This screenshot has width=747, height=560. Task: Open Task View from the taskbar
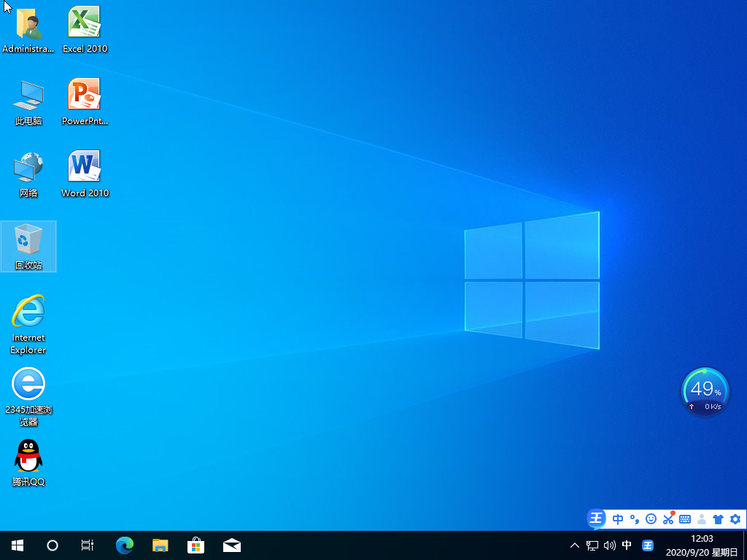click(x=88, y=545)
